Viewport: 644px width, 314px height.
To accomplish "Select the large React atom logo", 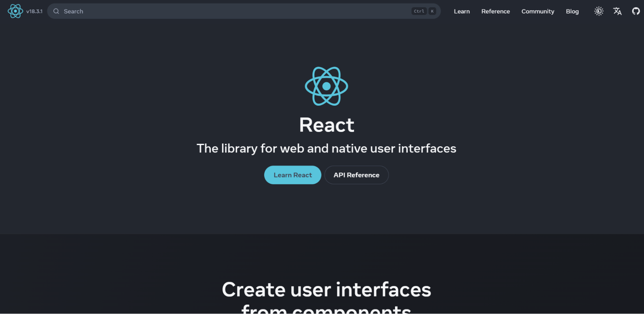I will pos(326,86).
